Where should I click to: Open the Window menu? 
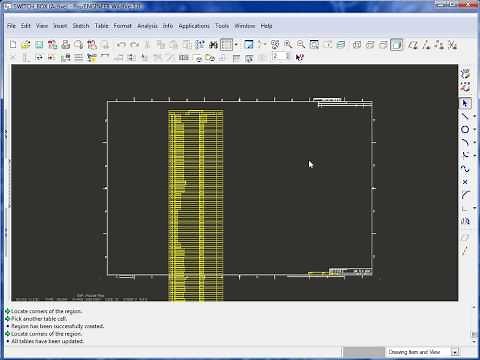(x=245, y=26)
